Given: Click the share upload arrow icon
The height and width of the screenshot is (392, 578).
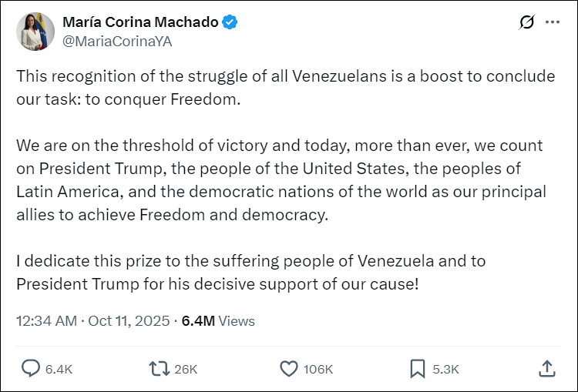Looking at the screenshot, I should (546, 369).
